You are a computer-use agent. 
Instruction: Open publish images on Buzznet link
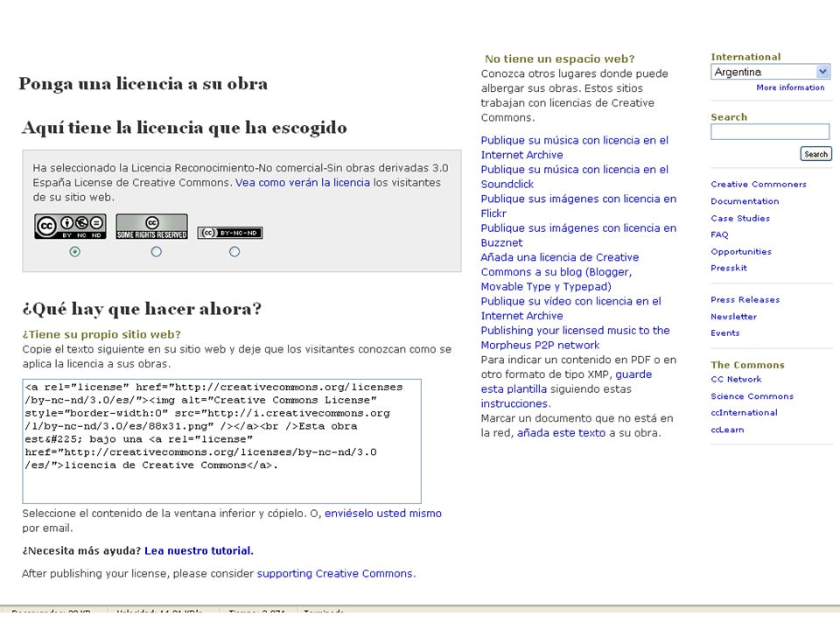click(578, 235)
